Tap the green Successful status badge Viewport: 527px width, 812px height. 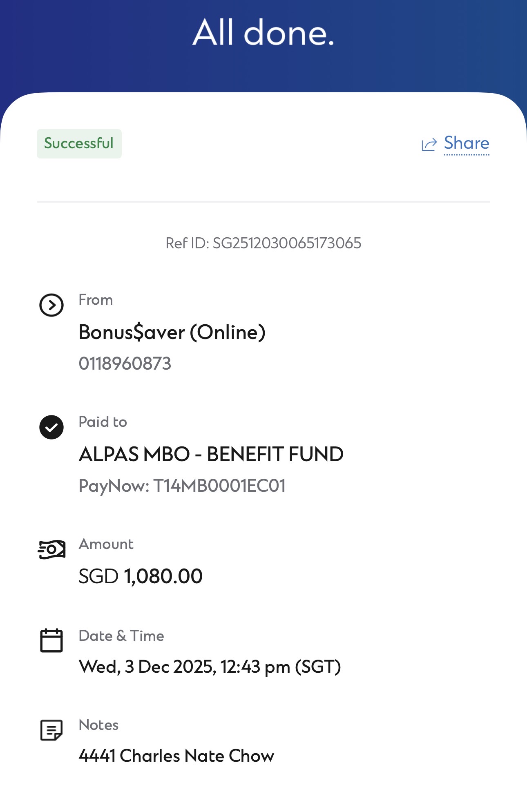(79, 144)
